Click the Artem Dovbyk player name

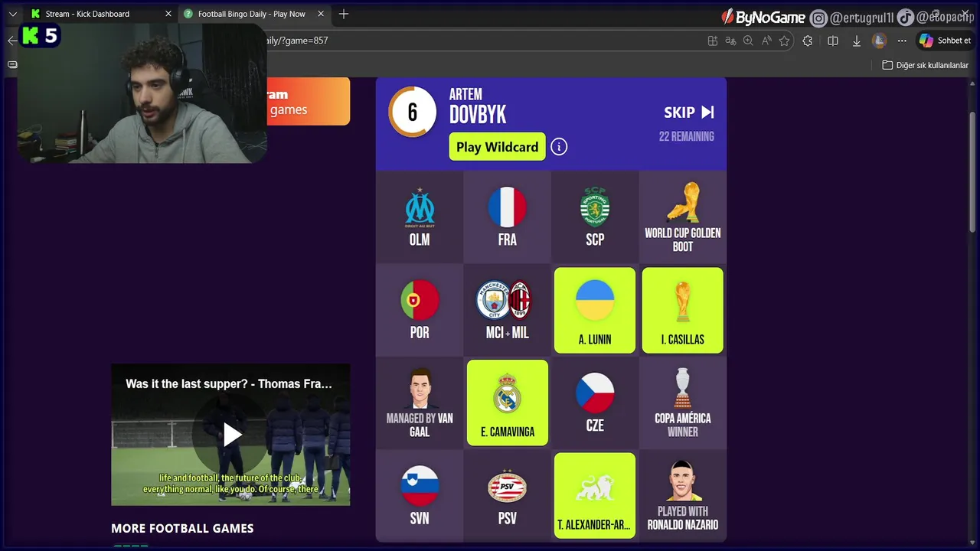(478, 106)
